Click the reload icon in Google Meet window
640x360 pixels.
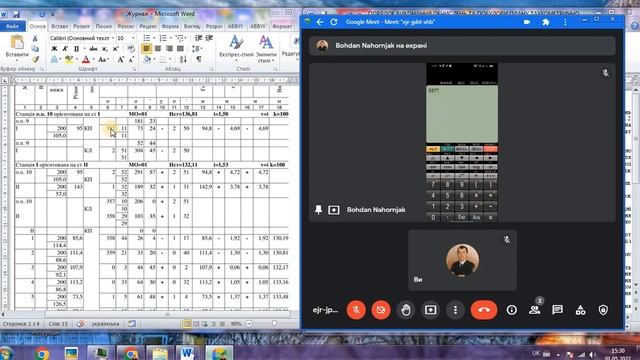tap(334, 22)
